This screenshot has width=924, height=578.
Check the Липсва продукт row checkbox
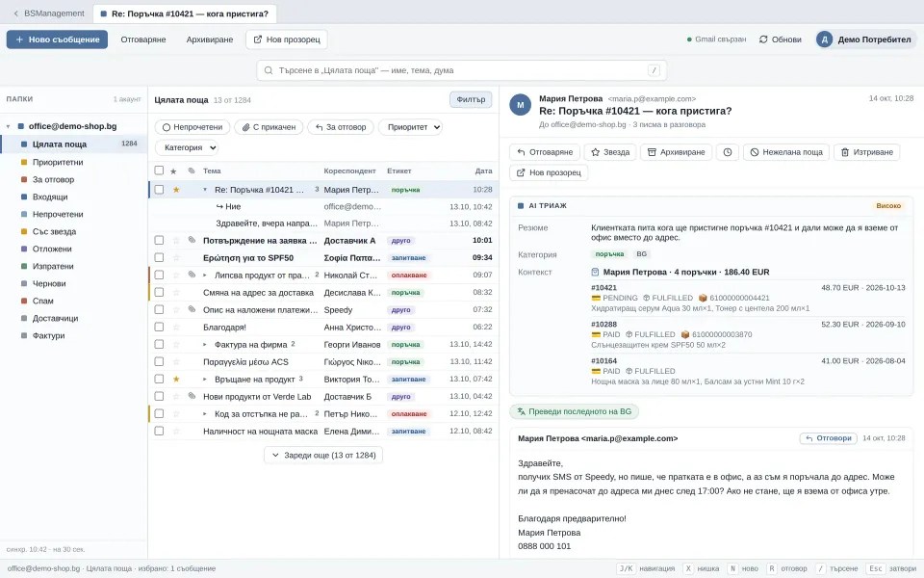159,275
